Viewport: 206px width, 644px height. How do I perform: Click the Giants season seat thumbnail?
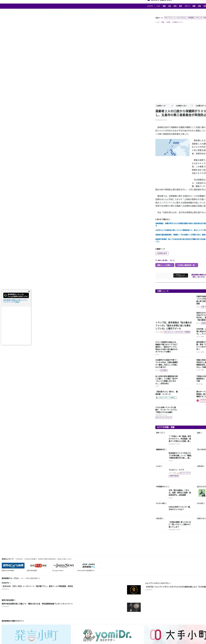click(134, 590)
